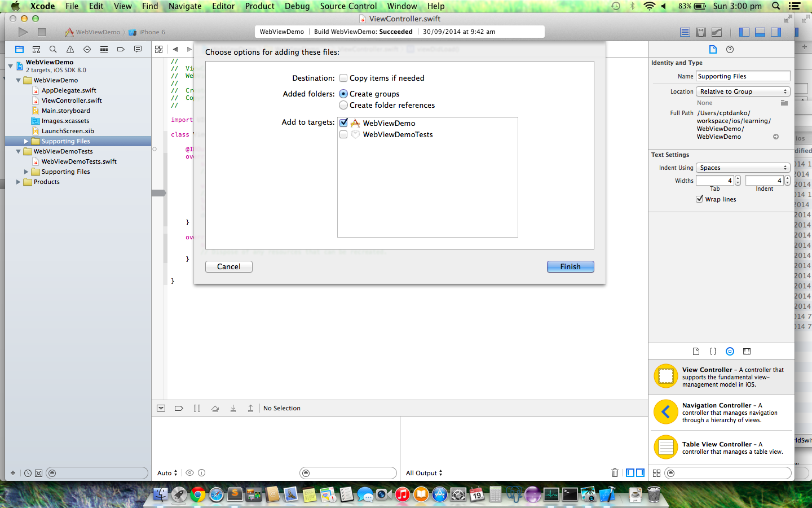Uncheck the WebViewDemo target
Image resolution: width=812 pixels, height=508 pixels.
pyautogui.click(x=343, y=122)
